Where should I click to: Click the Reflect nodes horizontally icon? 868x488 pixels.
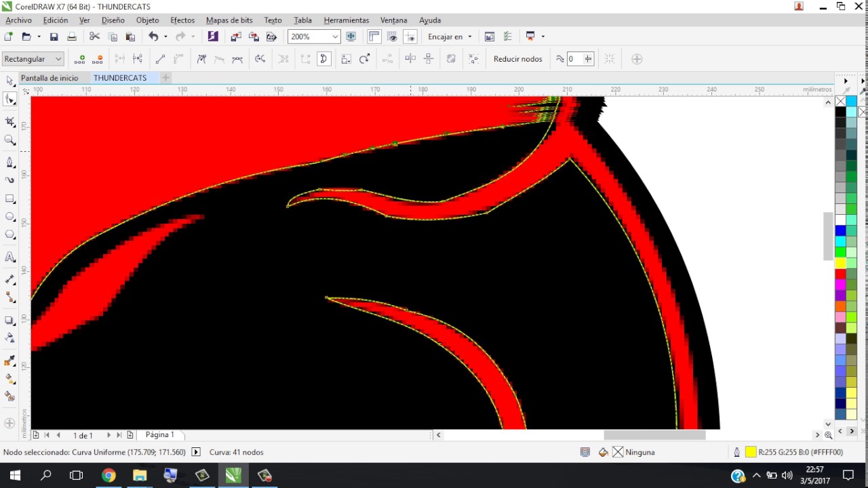pos(410,59)
